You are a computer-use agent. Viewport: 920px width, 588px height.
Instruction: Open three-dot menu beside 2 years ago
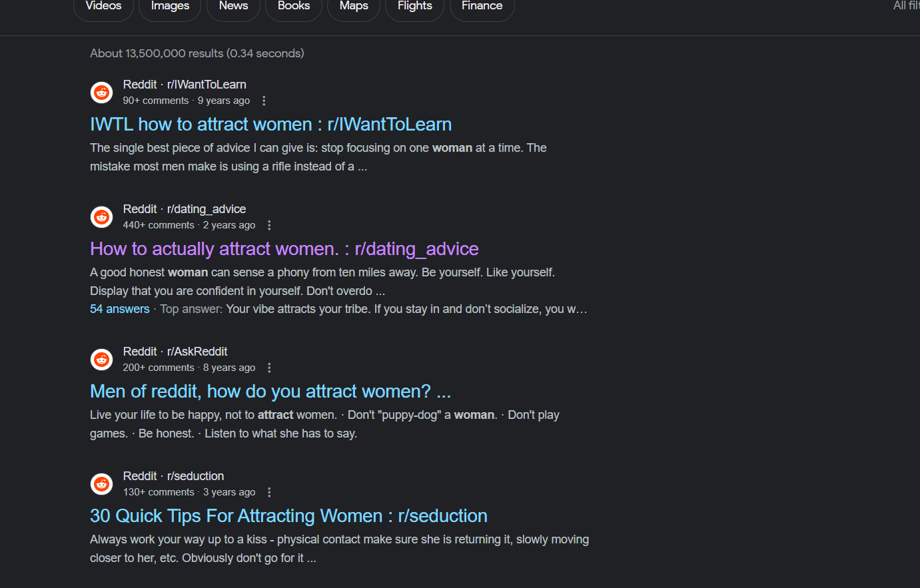(x=269, y=225)
